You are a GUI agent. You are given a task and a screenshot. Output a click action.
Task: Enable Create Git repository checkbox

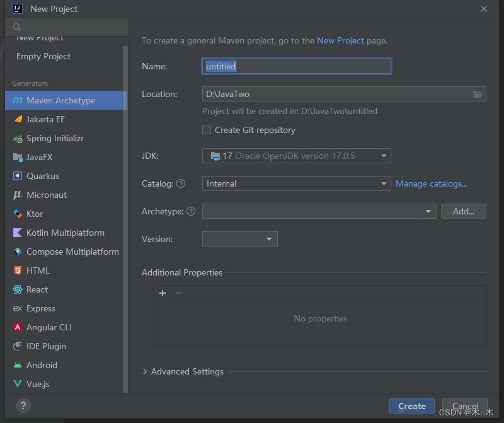pyautogui.click(x=207, y=130)
